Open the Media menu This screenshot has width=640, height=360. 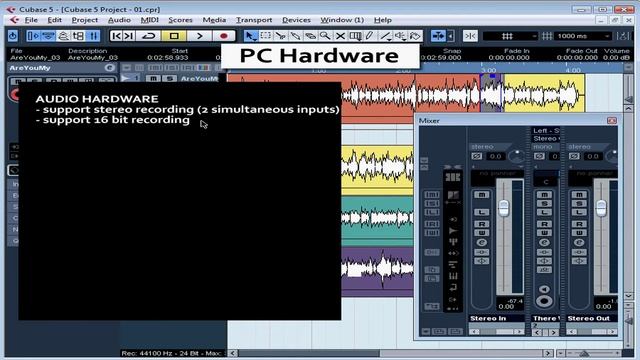214,20
